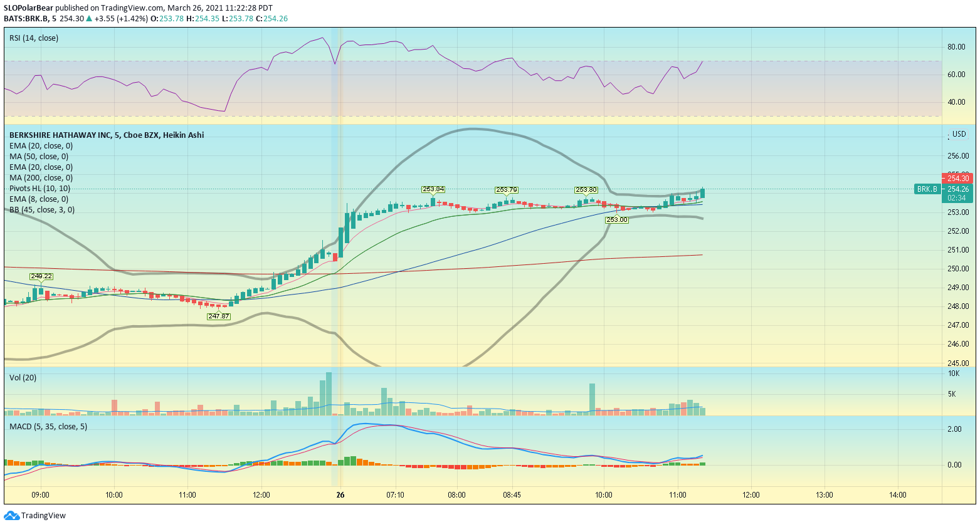Image resolution: width=980 pixels, height=527 pixels.
Task: Click 256.00 on the price axis
Action: pos(958,156)
